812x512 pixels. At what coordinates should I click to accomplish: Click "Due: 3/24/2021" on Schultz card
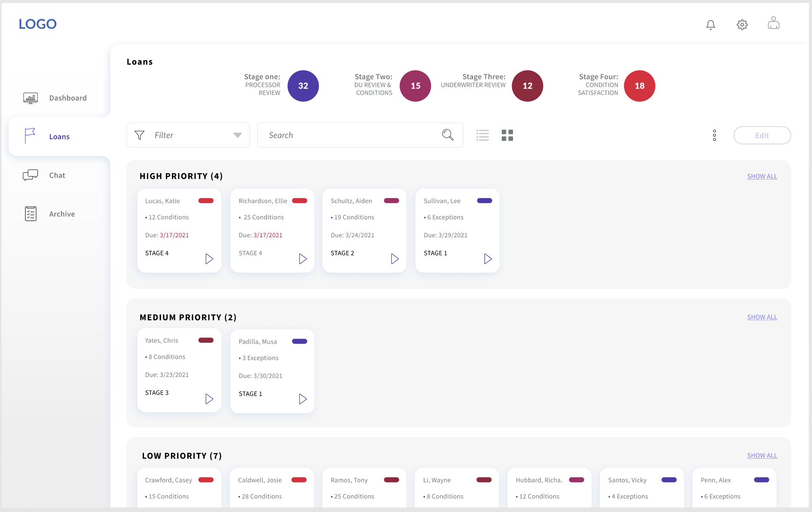click(x=352, y=235)
